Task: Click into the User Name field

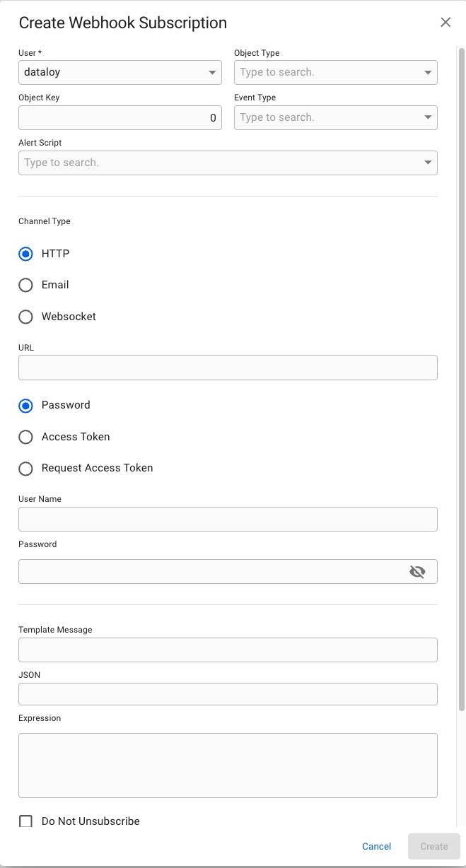Action: click(x=228, y=520)
